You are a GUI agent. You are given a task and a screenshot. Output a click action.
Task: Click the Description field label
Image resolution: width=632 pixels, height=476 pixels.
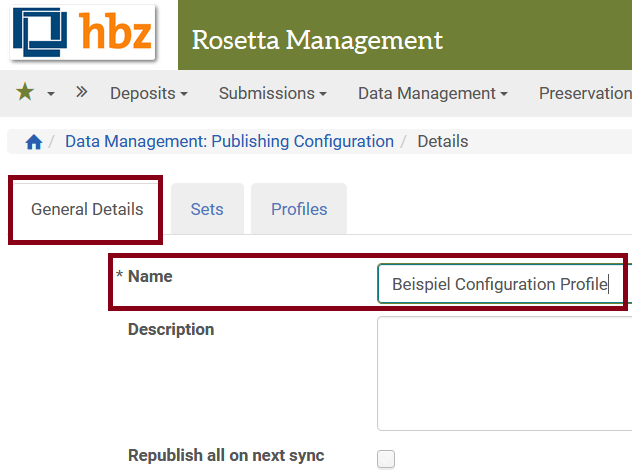[171, 329]
